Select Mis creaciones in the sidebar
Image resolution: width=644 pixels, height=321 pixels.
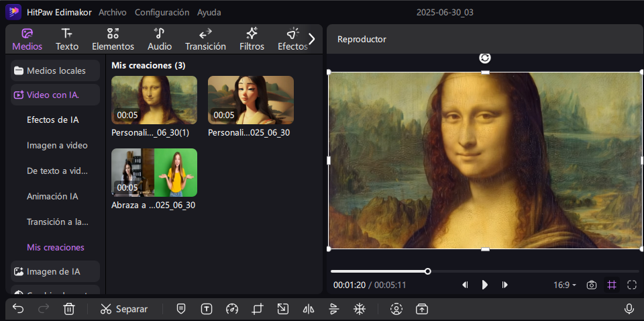coord(56,247)
